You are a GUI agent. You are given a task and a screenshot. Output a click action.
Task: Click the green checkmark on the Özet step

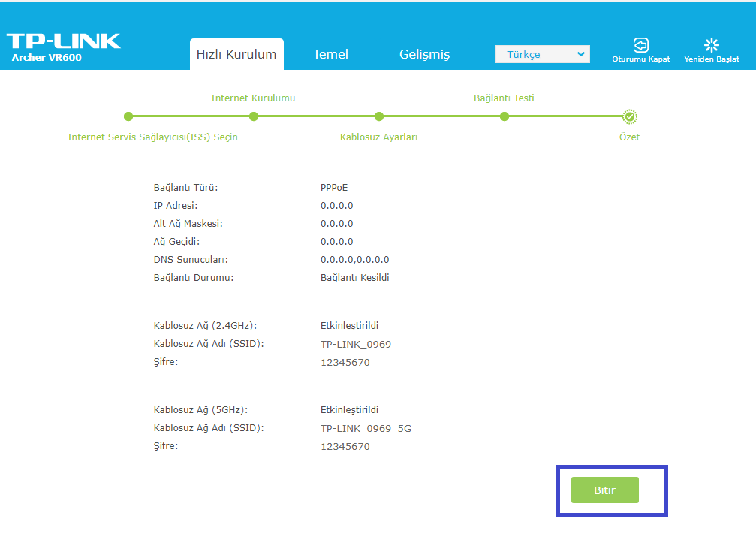click(629, 116)
